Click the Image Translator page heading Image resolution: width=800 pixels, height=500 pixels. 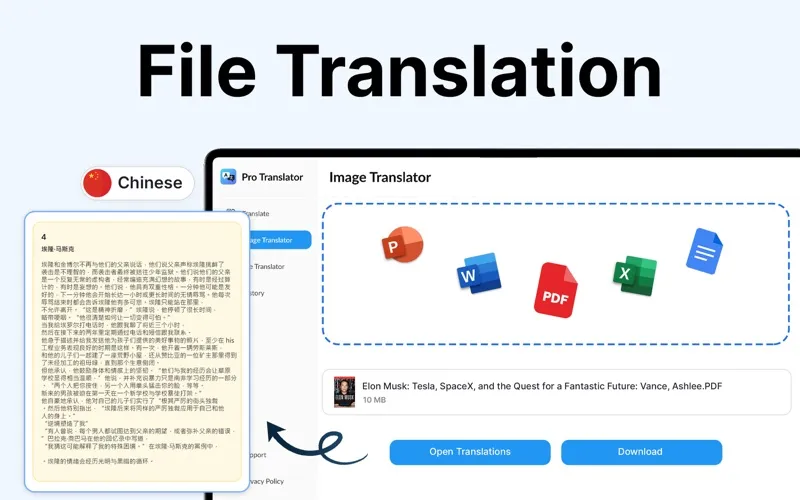[x=380, y=177]
